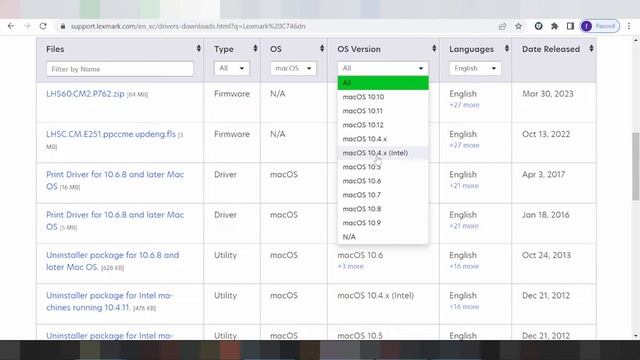Expand +16 more languages in macOS 10.4.x (Intel) row
Viewport: 640px width, 360px height.
464,307
